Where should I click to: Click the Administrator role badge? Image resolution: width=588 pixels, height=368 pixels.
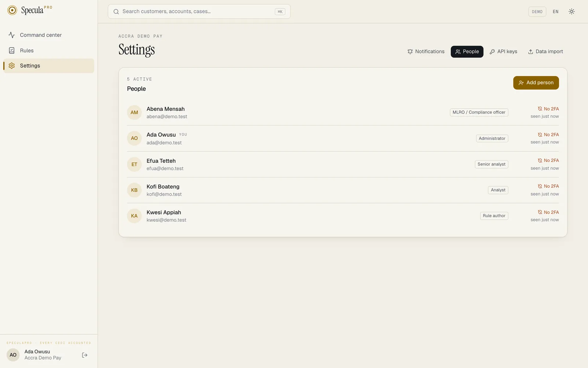tap(492, 138)
